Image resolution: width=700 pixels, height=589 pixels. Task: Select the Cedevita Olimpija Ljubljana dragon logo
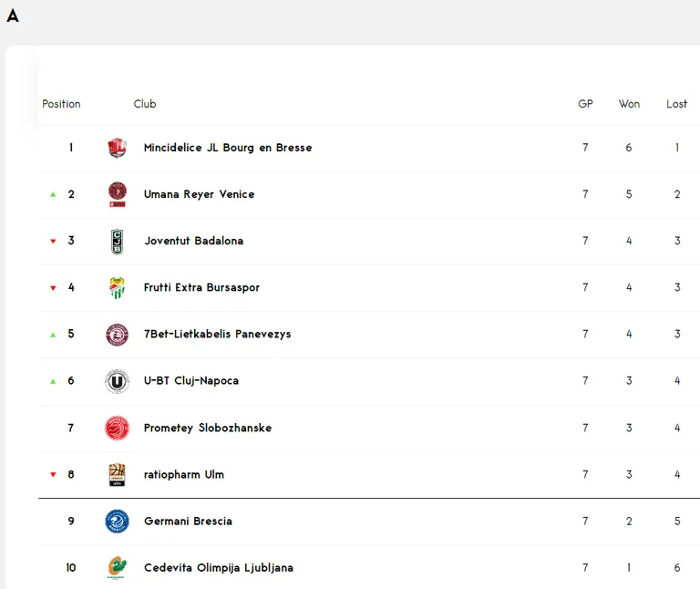click(x=117, y=567)
